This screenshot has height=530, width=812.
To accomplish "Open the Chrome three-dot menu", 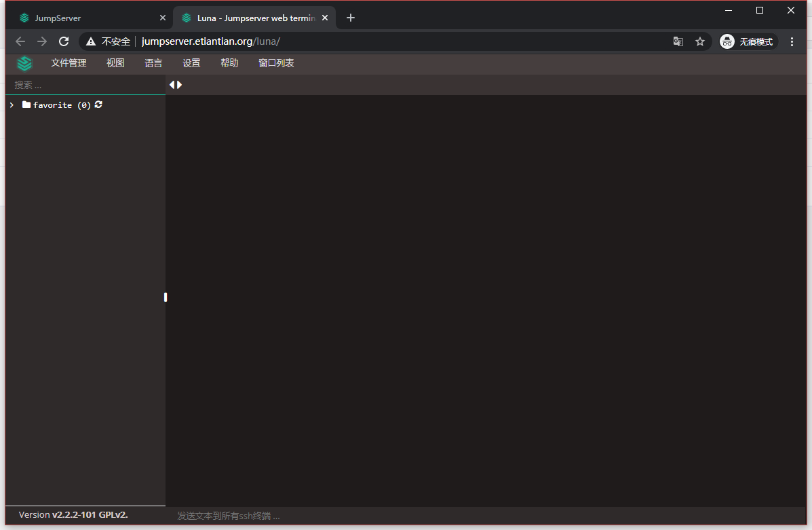I will tap(792, 41).
